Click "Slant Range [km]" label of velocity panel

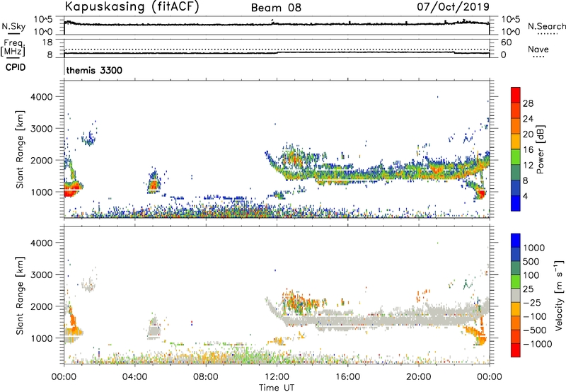click(x=20, y=296)
